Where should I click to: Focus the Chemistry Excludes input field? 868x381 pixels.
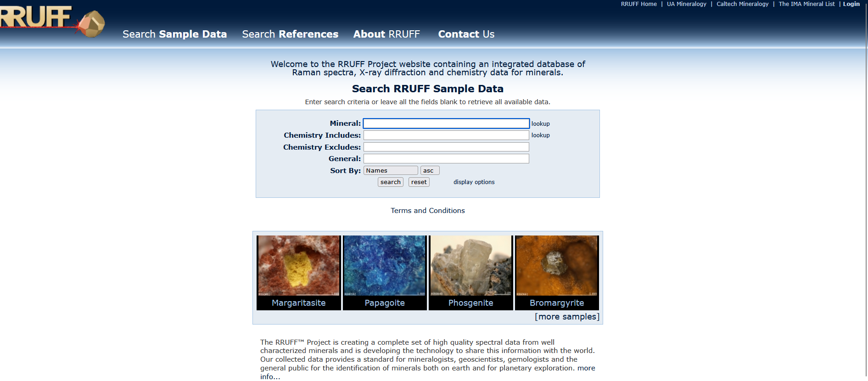pos(446,147)
